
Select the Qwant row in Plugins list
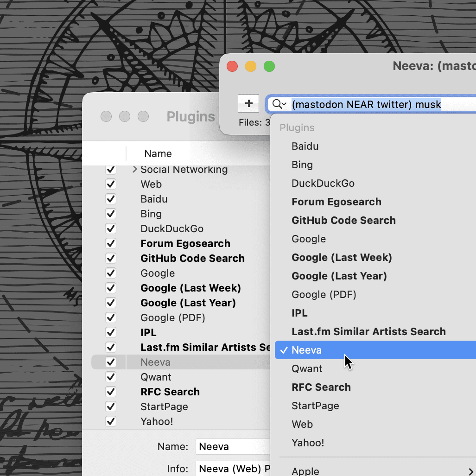pos(181,377)
